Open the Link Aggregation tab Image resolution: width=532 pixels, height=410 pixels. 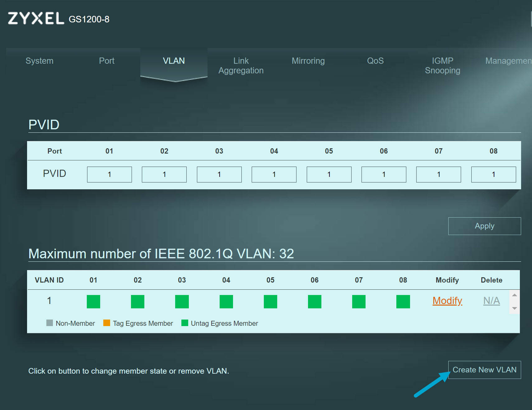coord(241,65)
